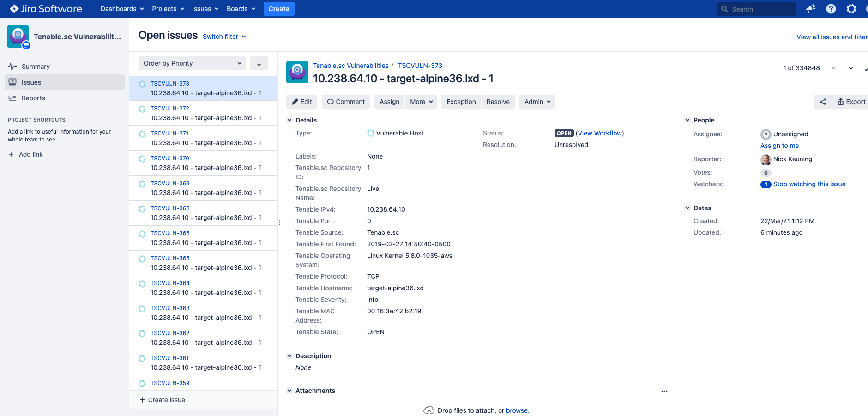Go to the next issue with down arrow
Viewport: 868px width, 416px height.
[851, 68]
